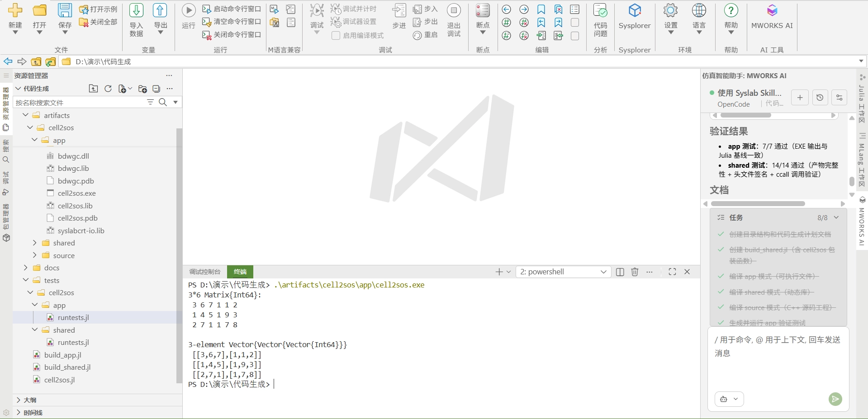Image resolution: width=868 pixels, height=419 pixels.
Task: Click the file name search field
Action: tap(79, 102)
